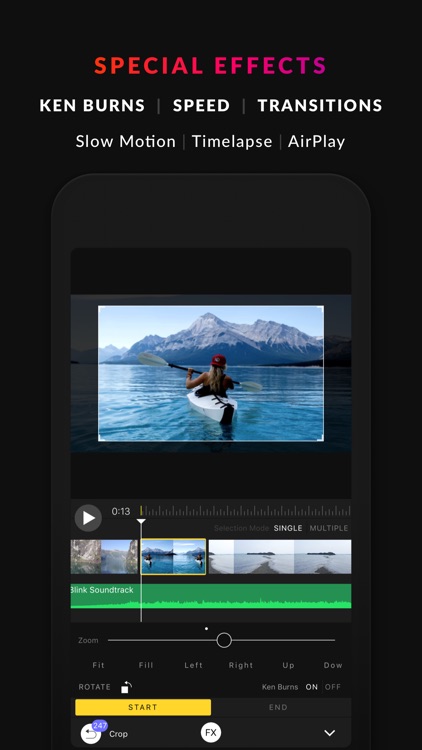Open the FX effects button
This screenshot has width=422, height=750.
[211, 732]
